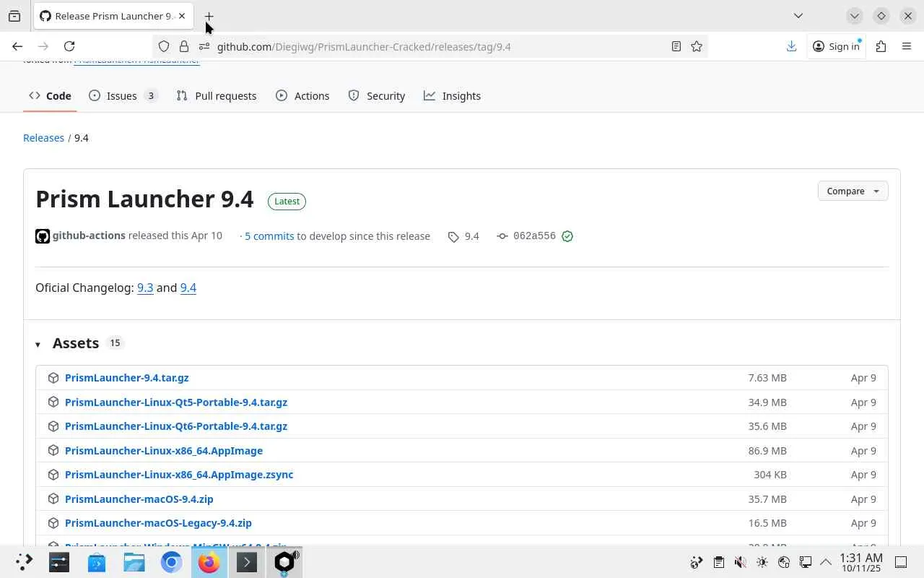Click the verified commit check badge
924x578 pixels.
pos(567,236)
